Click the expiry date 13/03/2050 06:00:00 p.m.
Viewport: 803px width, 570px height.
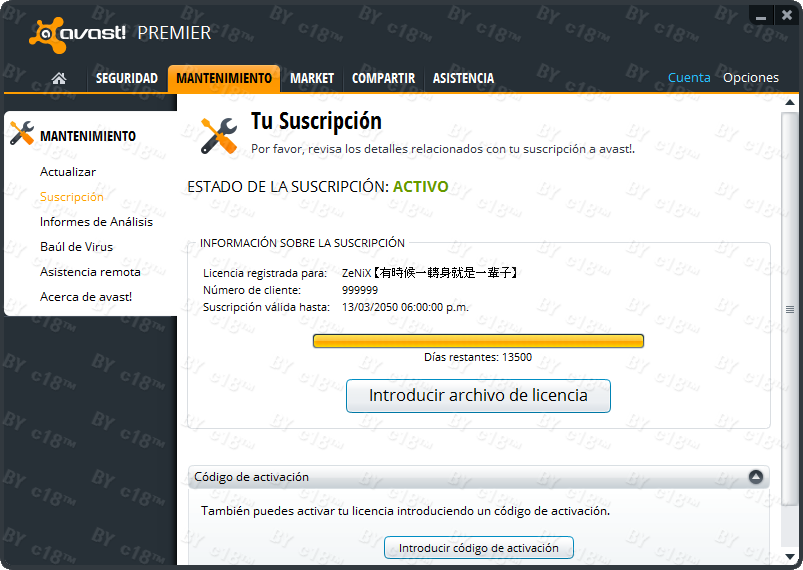(405, 307)
